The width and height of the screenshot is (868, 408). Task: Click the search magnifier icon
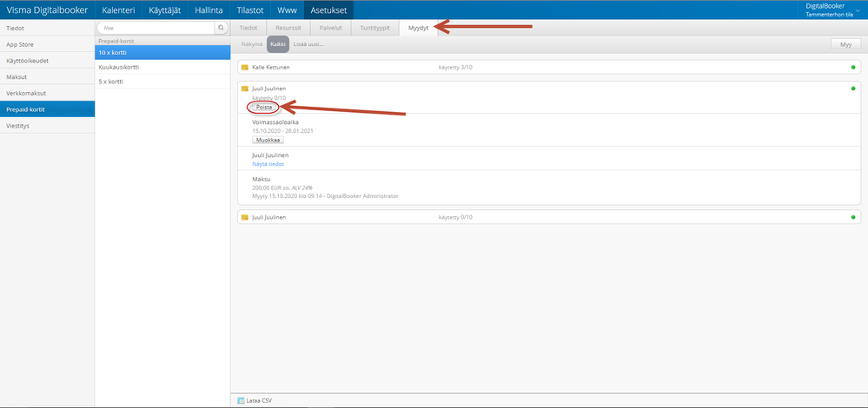tap(221, 27)
